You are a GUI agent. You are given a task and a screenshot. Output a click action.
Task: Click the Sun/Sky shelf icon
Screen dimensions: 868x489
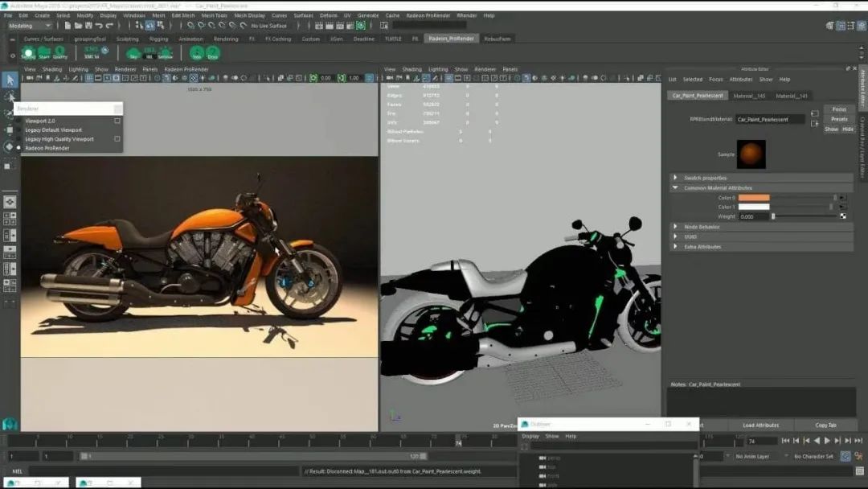166,53
